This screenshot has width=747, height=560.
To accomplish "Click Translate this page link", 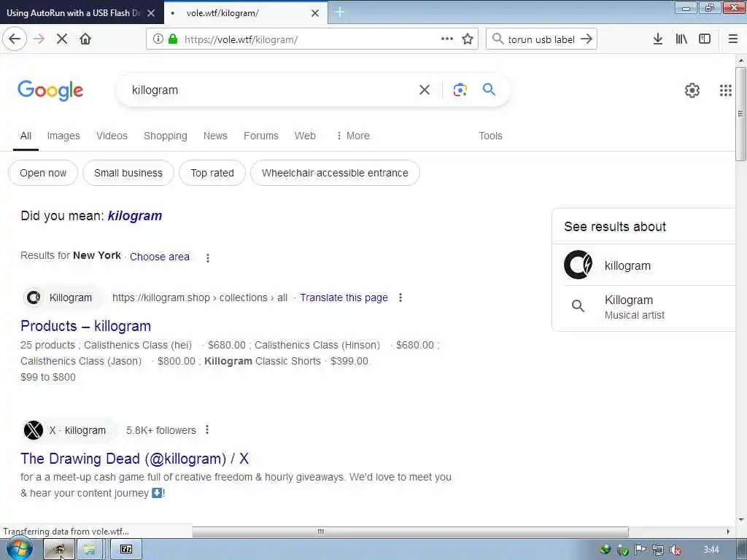I will tap(344, 297).
